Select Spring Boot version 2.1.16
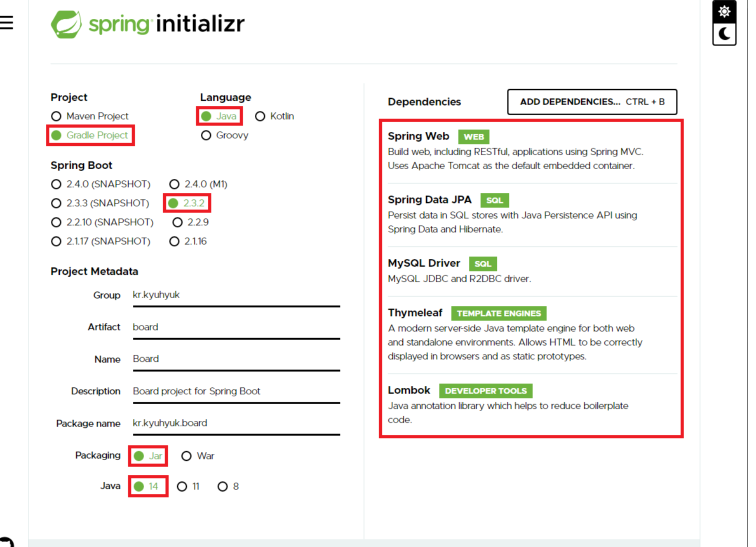This screenshot has height=547, width=756. click(x=188, y=241)
